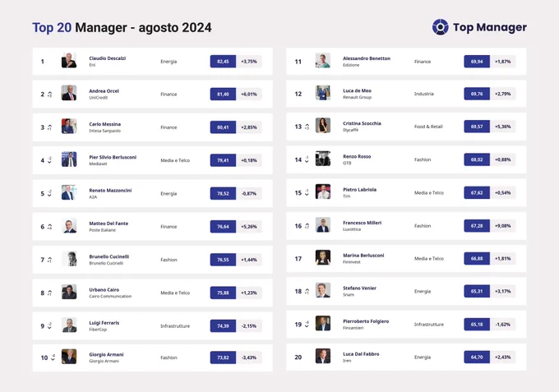Click the up arrow beside rank 2
Viewport: 559px width, 392px height.
49,95
